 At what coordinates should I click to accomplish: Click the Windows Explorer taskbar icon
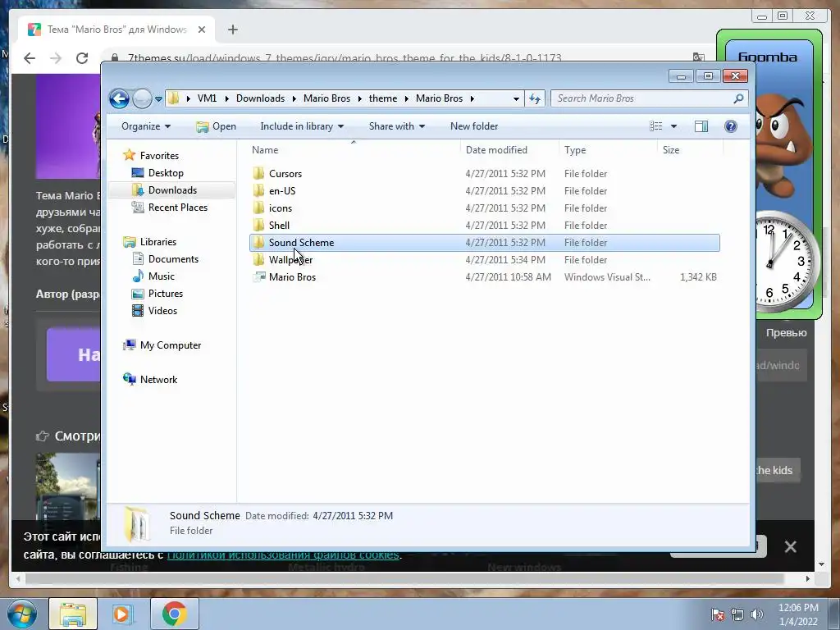(x=73, y=614)
